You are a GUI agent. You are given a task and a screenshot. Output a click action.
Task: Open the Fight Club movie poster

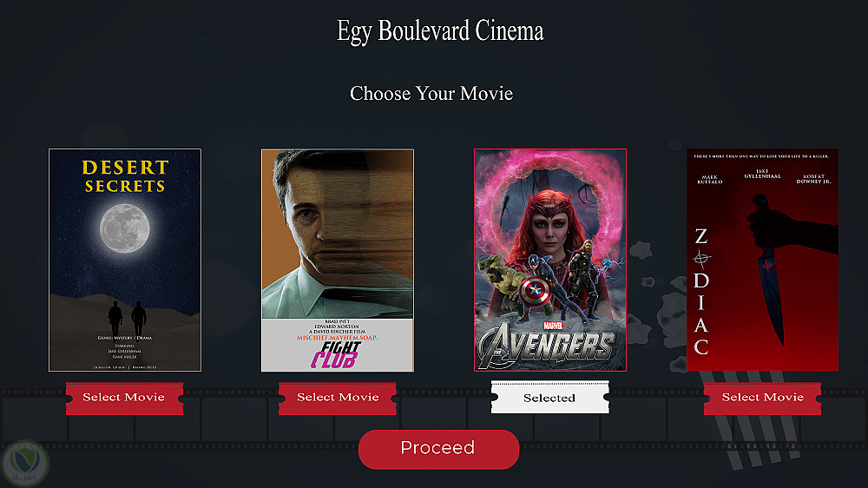point(338,260)
